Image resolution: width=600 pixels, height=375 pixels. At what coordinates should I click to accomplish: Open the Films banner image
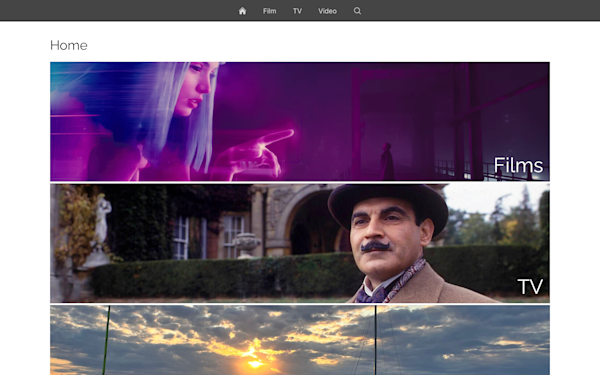[300, 121]
